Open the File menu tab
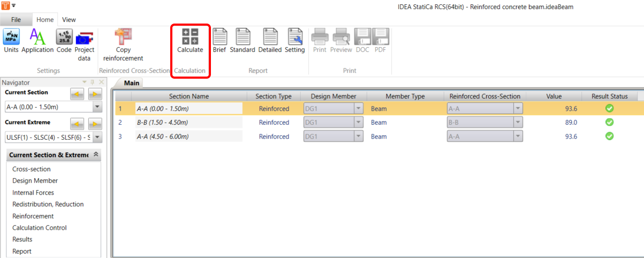 16,20
